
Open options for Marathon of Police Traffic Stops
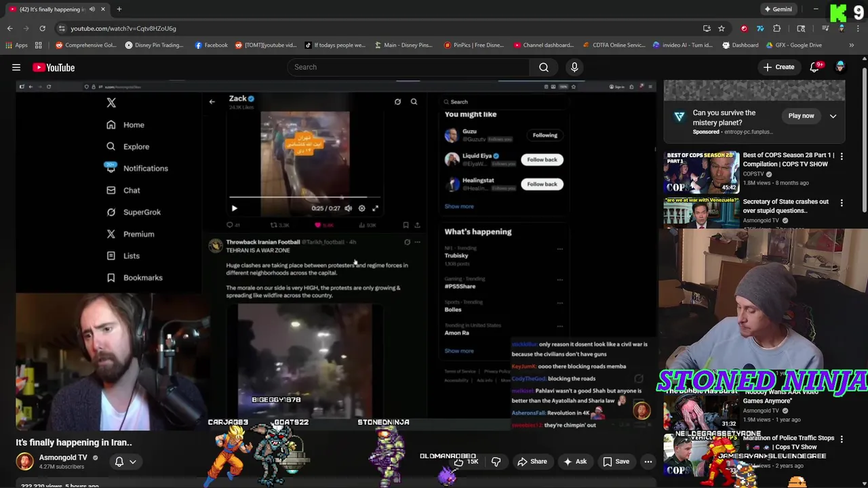pos(842,439)
